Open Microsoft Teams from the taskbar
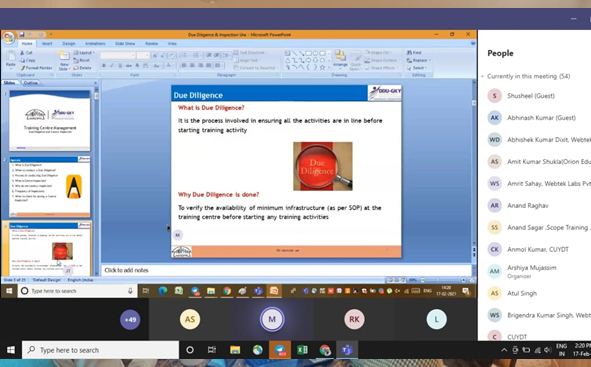 [347, 350]
